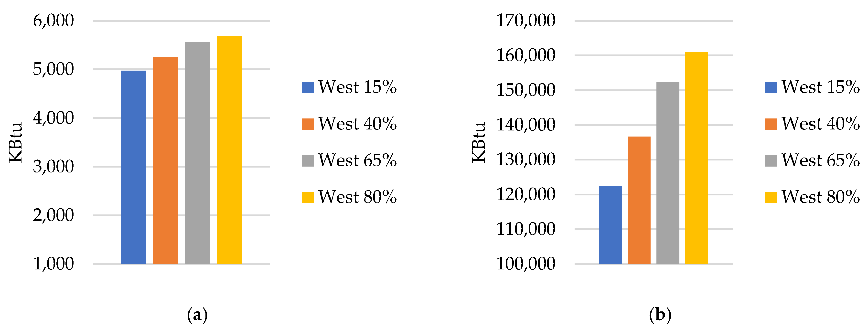Viewport: 868px width, 329px height.
Task: Click the West 15% legend label in chart (b)
Action: (x=821, y=87)
